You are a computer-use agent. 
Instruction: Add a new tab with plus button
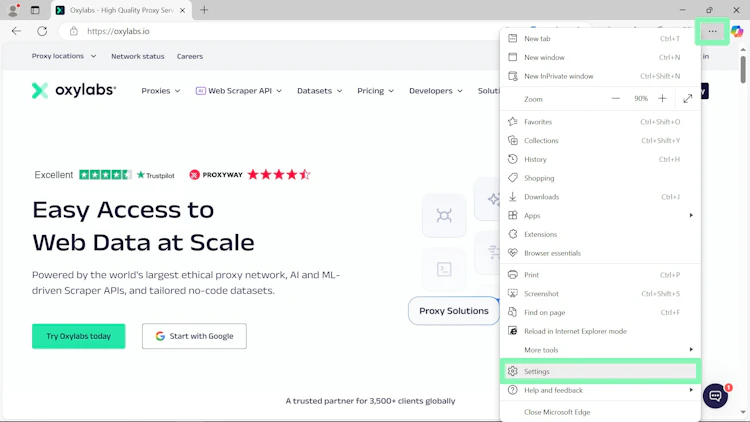(204, 10)
